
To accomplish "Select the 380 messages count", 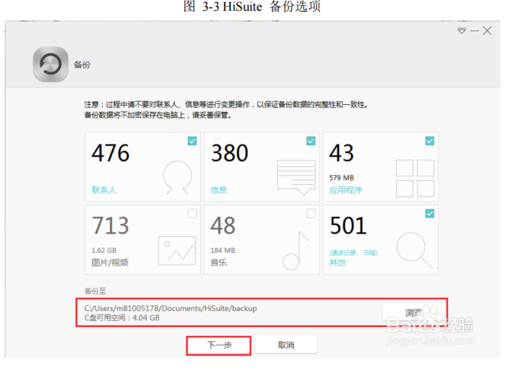I will click(230, 153).
